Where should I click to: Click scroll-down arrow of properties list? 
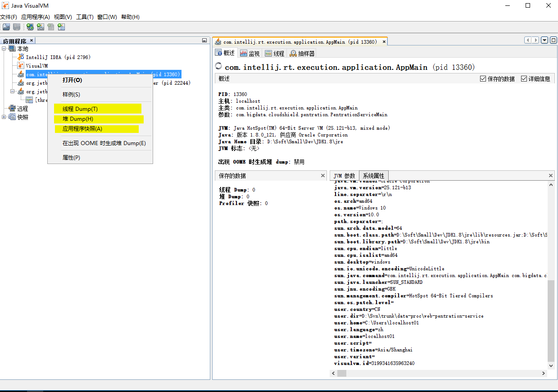pos(551,365)
